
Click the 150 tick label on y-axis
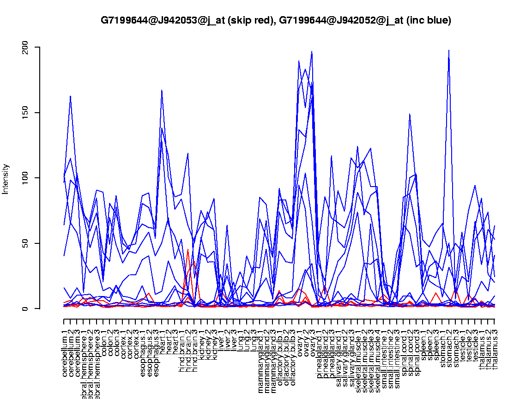[x=25, y=113]
